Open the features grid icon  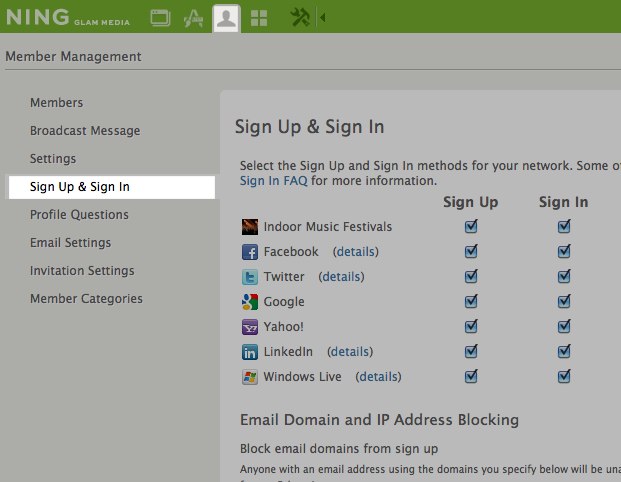coord(259,18)
